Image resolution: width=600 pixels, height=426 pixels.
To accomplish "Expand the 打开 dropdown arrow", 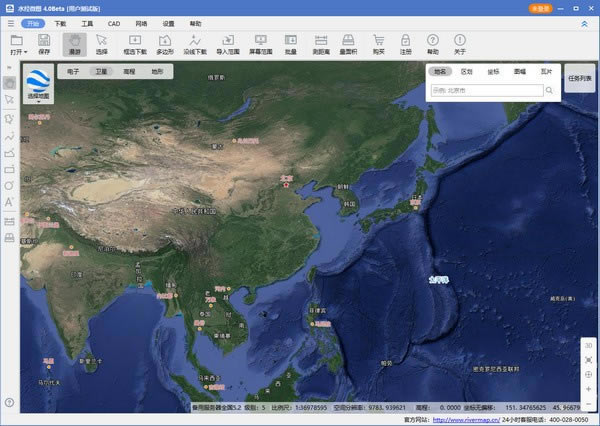I will tap(24, 50).
